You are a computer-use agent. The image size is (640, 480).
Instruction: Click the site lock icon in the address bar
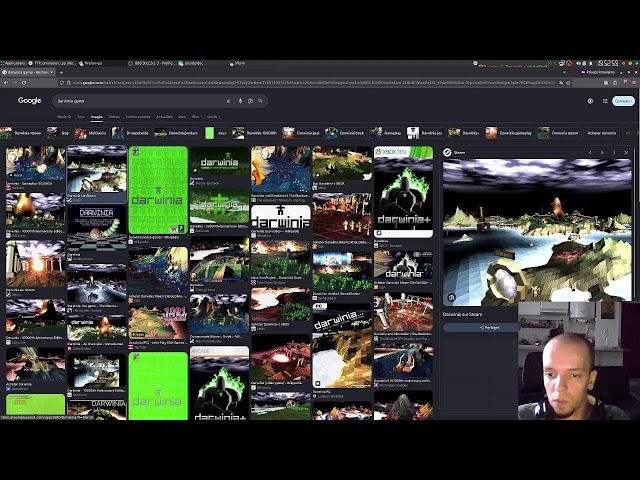coord(69,83)
